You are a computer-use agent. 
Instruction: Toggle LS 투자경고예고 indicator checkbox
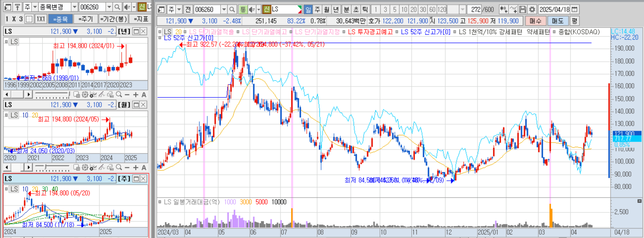(344, 32)
